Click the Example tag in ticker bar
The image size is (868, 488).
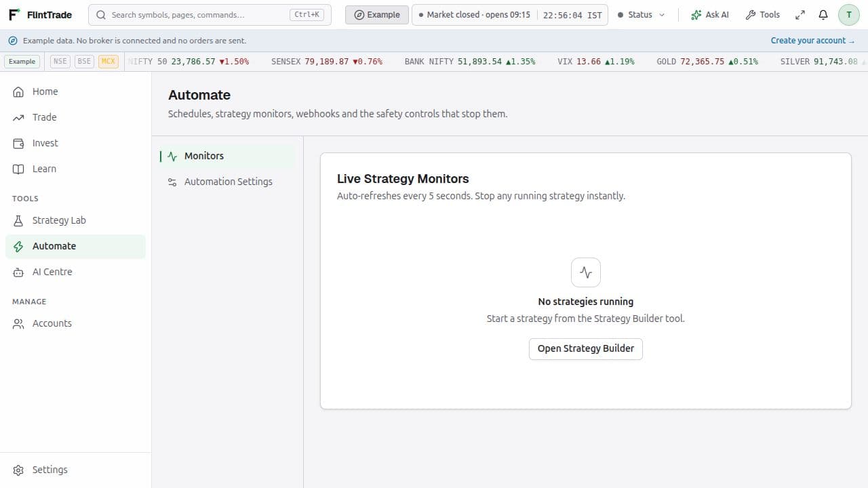pyautogui.click(x=22, y=62)
